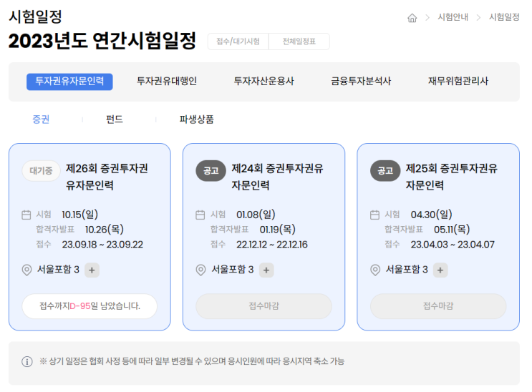
Task: Open 시험일정 breadcrumb link
Action: tap(504, 17)
